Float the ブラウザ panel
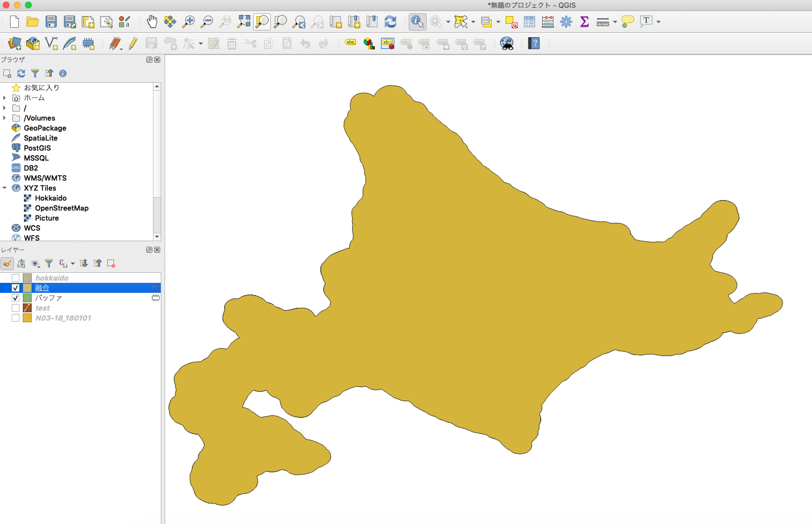 pos(149,59)
